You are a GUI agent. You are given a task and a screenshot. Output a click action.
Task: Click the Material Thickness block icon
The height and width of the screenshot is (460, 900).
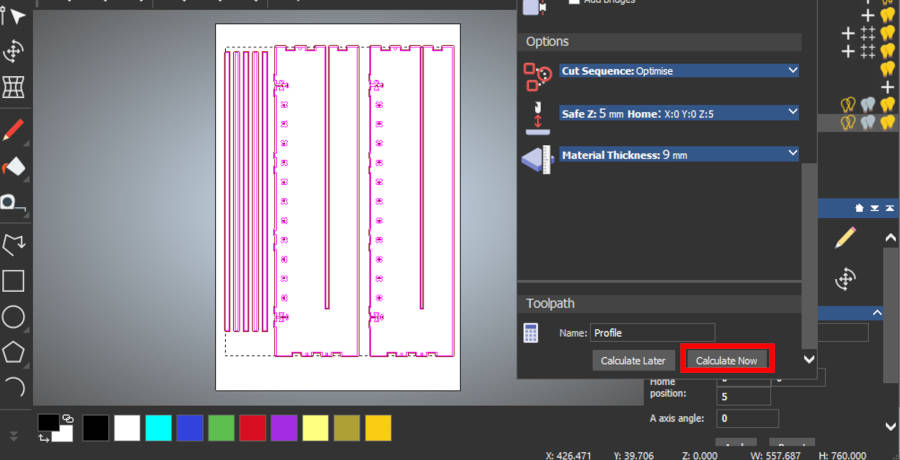(x=537, y=160)
